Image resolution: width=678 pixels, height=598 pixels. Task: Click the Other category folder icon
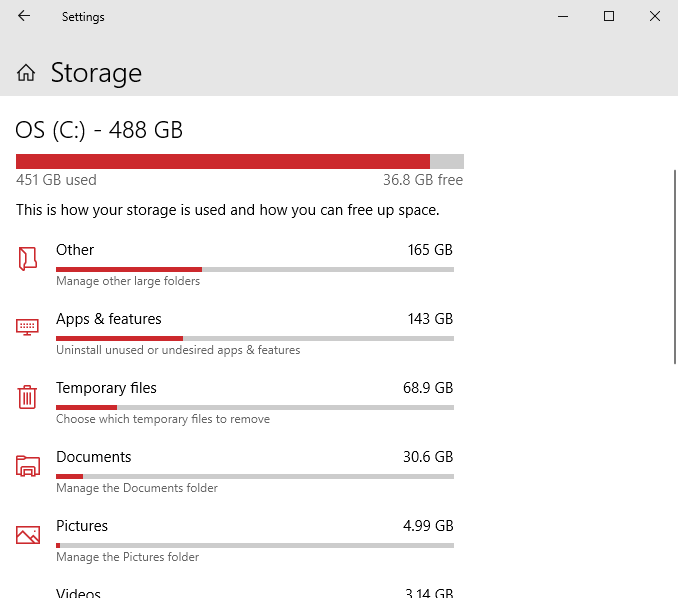(28, 259)
